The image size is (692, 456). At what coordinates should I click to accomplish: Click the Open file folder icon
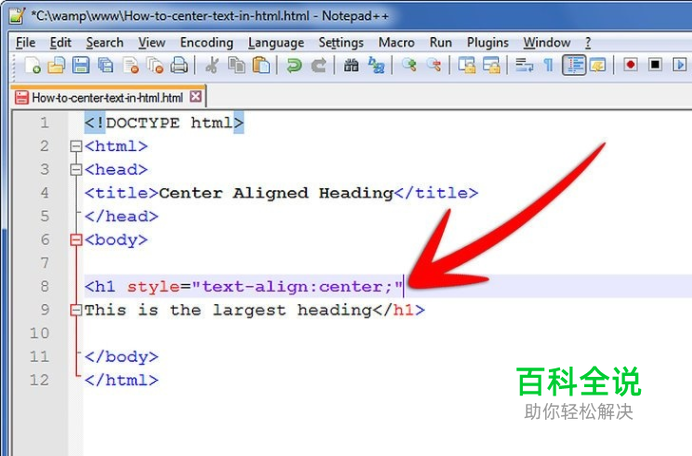pos(56,65)
